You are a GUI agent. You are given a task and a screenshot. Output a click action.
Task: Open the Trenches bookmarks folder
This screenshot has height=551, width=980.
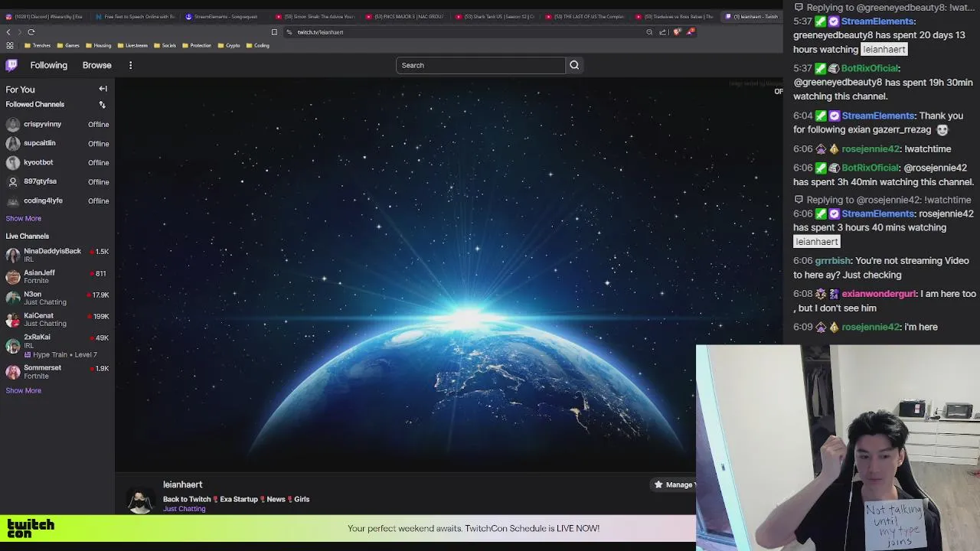(x=38, y=45)
